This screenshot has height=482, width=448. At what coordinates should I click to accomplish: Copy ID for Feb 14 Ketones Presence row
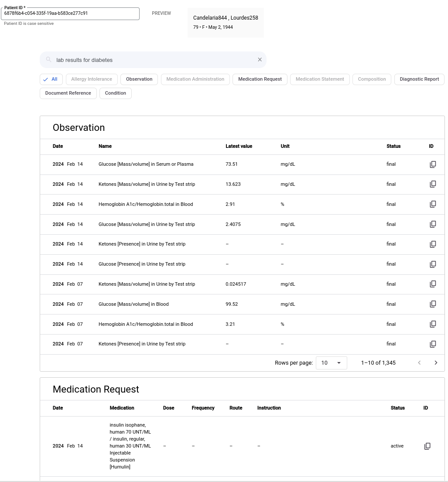(433, 244)
